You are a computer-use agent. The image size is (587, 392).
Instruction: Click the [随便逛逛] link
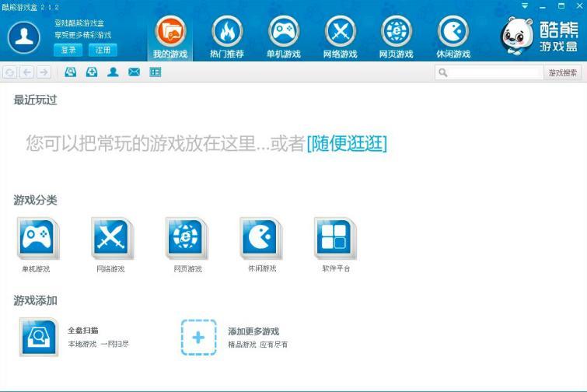[347, 144]
